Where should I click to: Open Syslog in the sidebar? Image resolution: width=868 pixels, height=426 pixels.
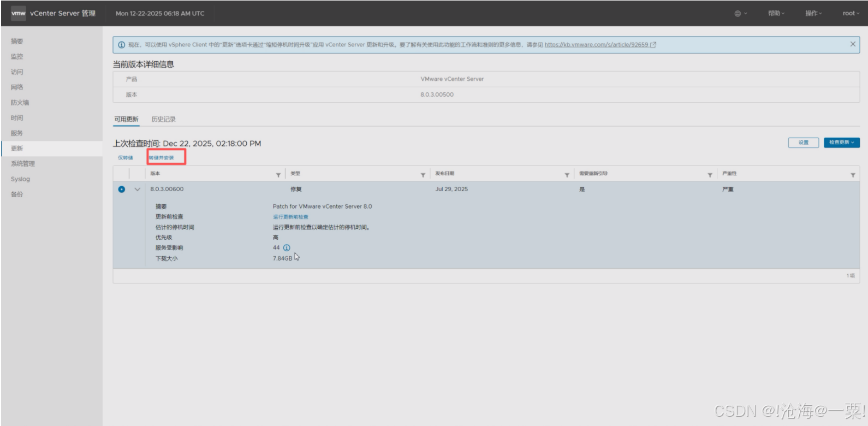click(x=20, y=179)
